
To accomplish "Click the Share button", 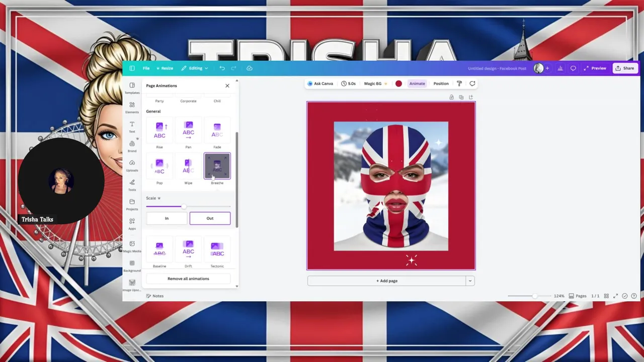I will (625, 68).
